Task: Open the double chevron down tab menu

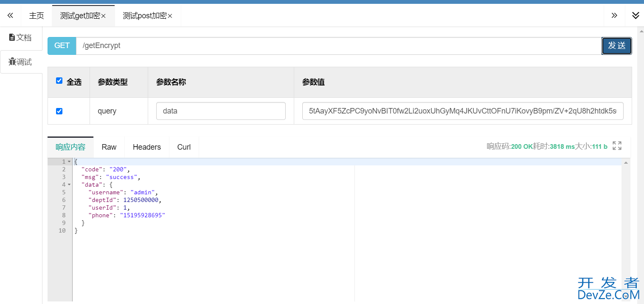Action: 636,16
